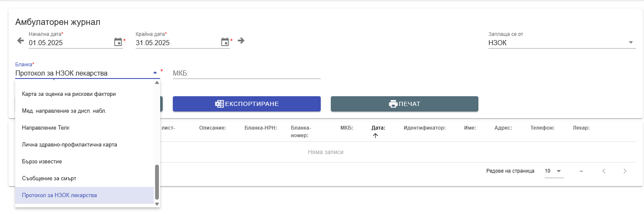Click the ЕКСПОРТИРАНЕ button

point(247,104)
